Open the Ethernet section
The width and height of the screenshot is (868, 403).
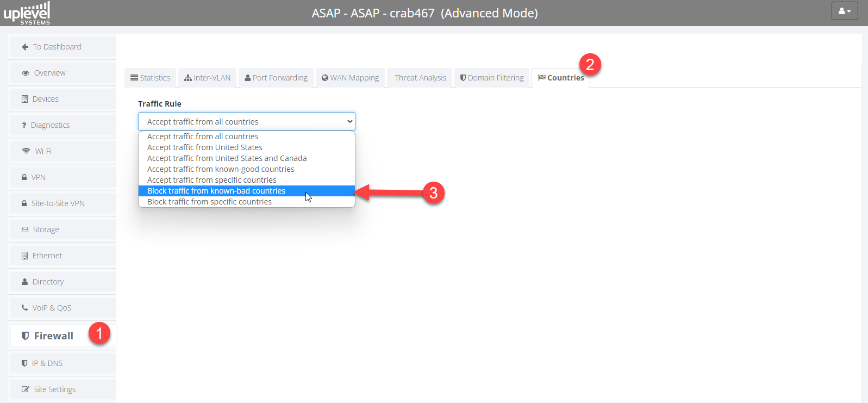pyautogui.click(x=63, y=256)
